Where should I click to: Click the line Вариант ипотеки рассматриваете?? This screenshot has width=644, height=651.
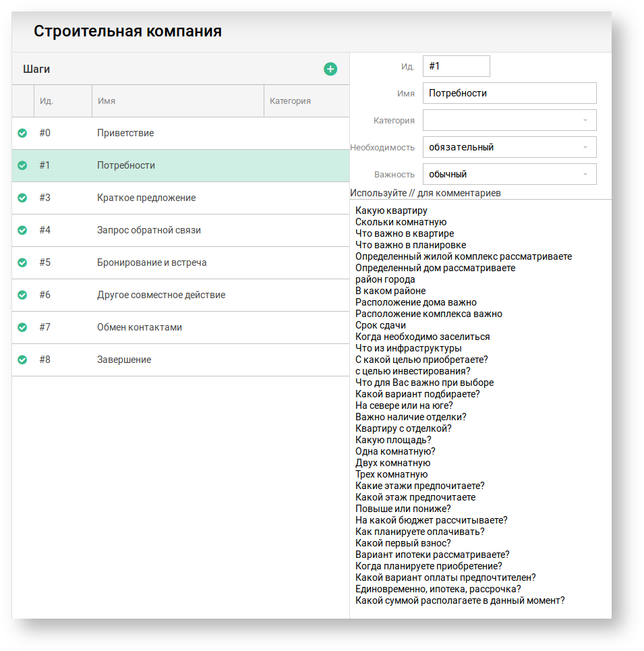pos(432,555)
